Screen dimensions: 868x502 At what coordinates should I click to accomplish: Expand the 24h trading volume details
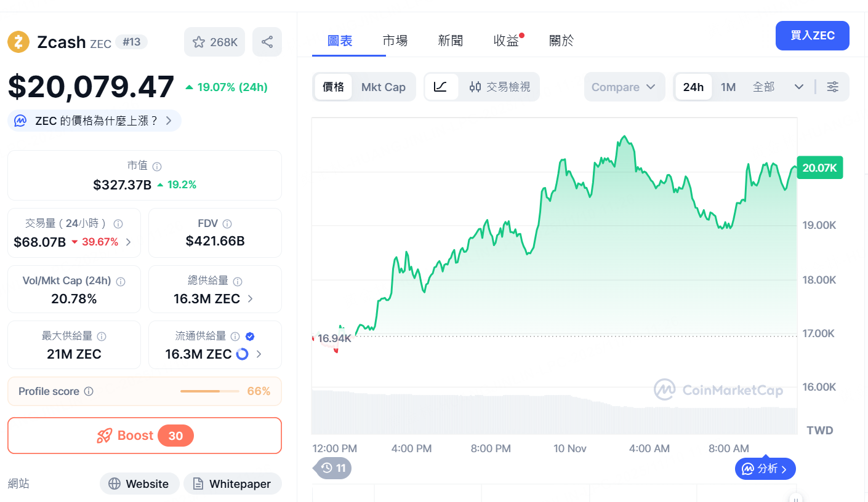pyautogui.click(x=129, y=242)
